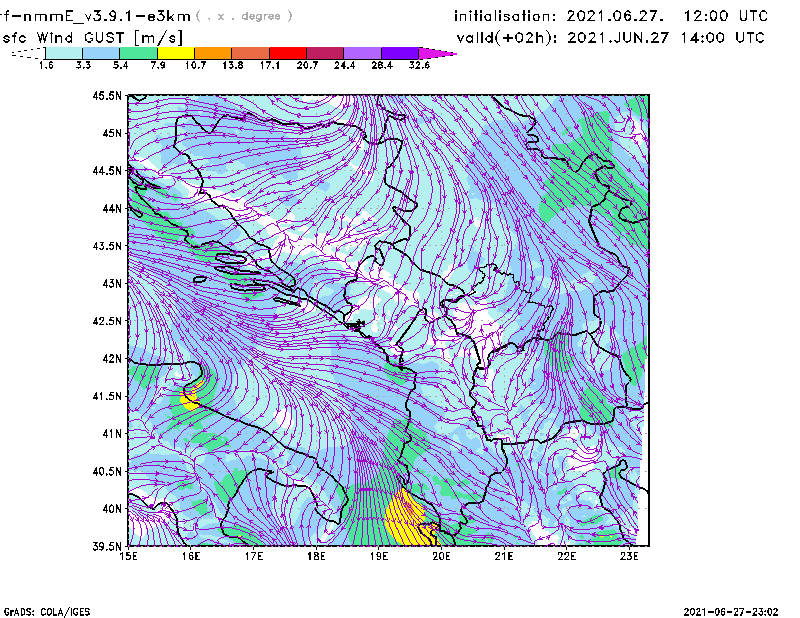Click the violet 28.4–32.6 legend swatch
Image resolution: width=800 pixels, height=618 pixels.
(x=400, y=53)
